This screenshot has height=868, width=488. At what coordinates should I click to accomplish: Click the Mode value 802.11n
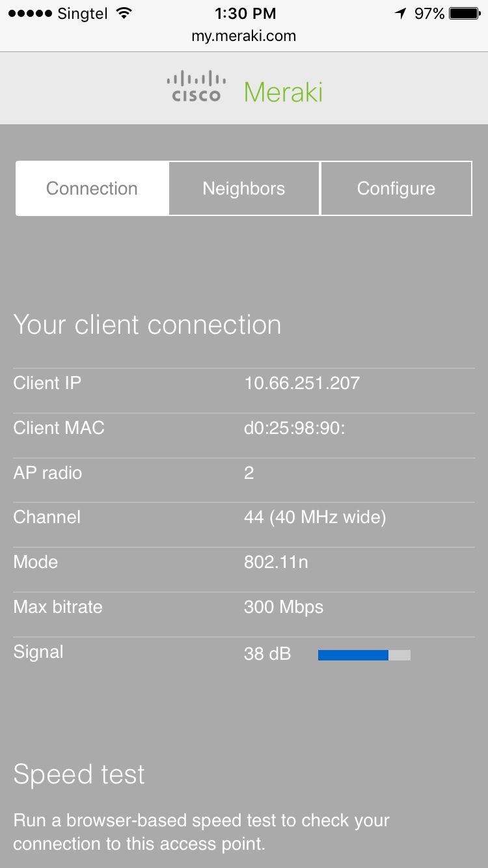(x=276, y=562)
